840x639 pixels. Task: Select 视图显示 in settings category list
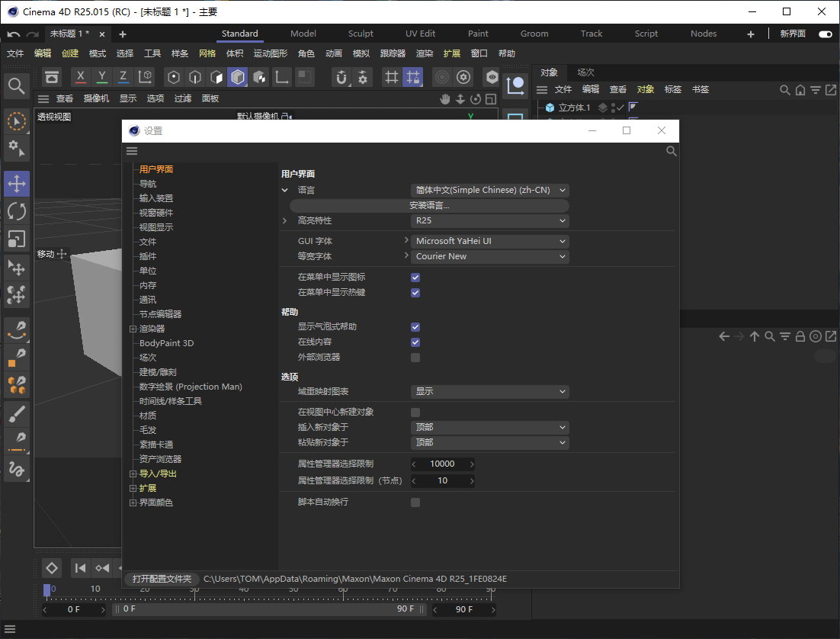click(x=156, y=227)
